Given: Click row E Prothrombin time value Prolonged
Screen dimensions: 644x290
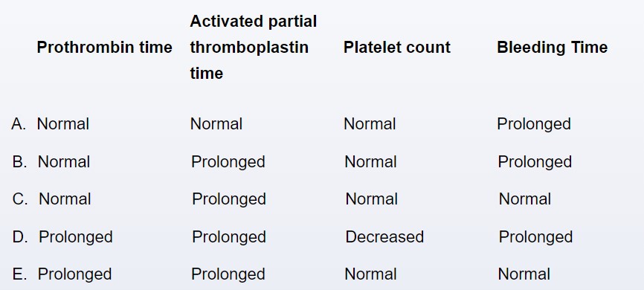Looking at the screenshot, I should [x=75, y=274].
